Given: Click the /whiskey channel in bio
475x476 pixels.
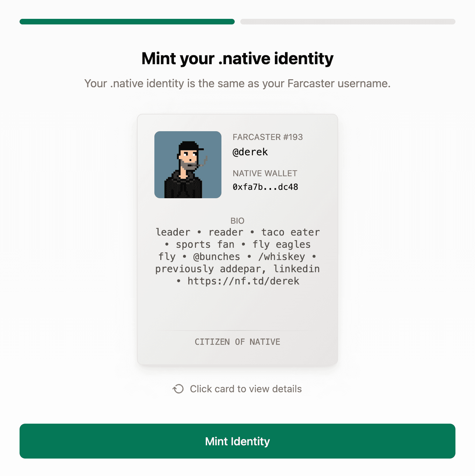Looking at the screenshot, I should [x=282, y=257].
